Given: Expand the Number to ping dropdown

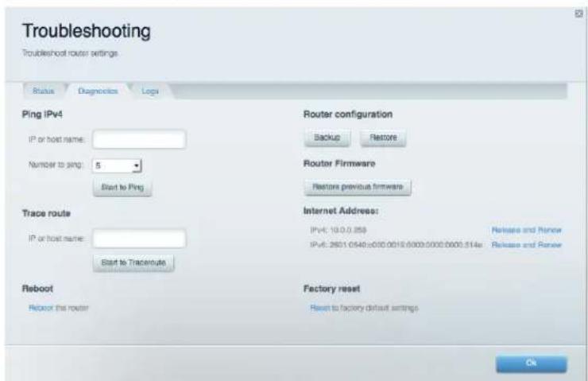Looking at the screenshot, I should (x=117, y=165).
